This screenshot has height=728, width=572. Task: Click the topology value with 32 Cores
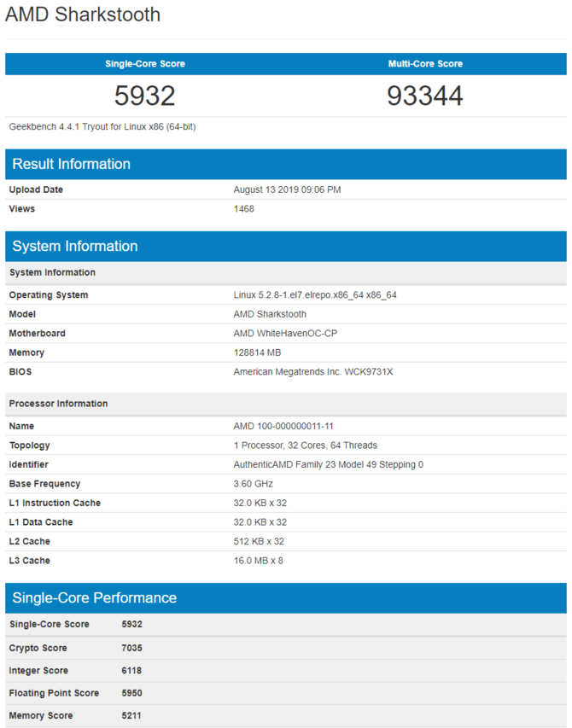[x=305, y=446]
